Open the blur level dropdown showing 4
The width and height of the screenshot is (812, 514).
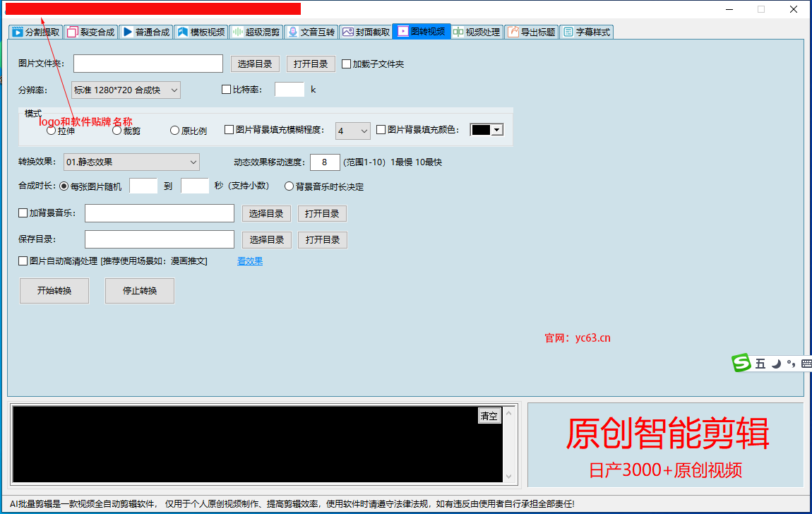pos(352,131)
